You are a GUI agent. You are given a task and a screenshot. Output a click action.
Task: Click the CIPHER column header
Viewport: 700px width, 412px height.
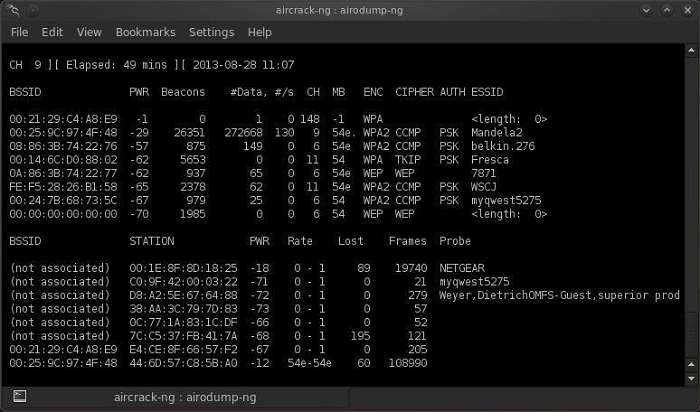[x=414, y=92]
